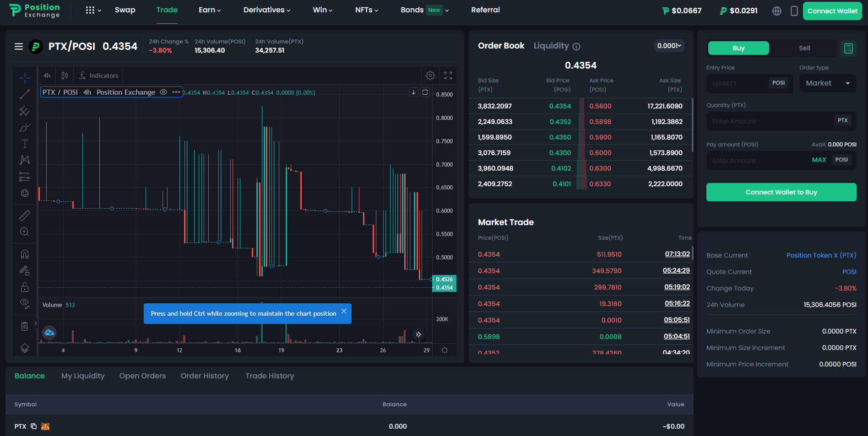868x436 pixels.
Task: Toggle chart fullscreen mode
Action: (448, 75)
